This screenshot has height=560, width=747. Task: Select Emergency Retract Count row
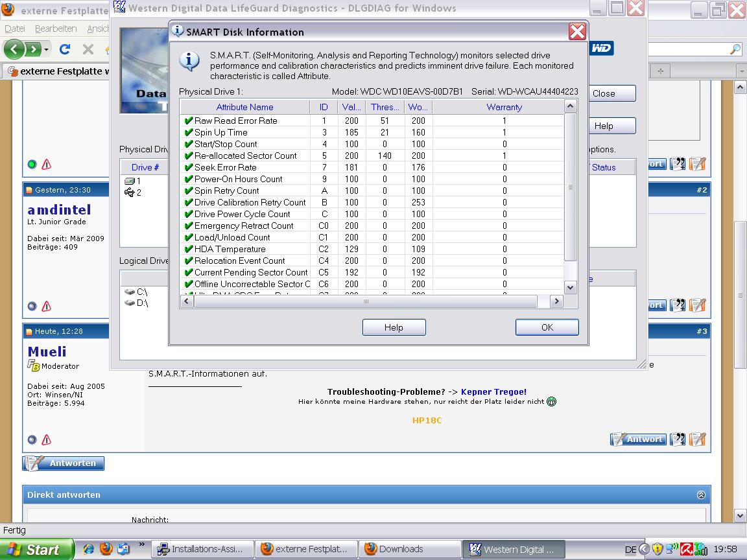click(x=372, y=226)
